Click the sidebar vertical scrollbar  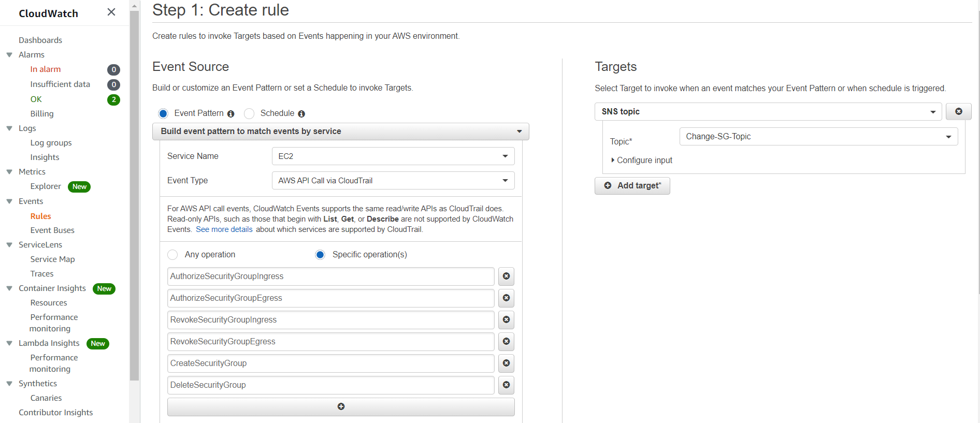point(135,196)
